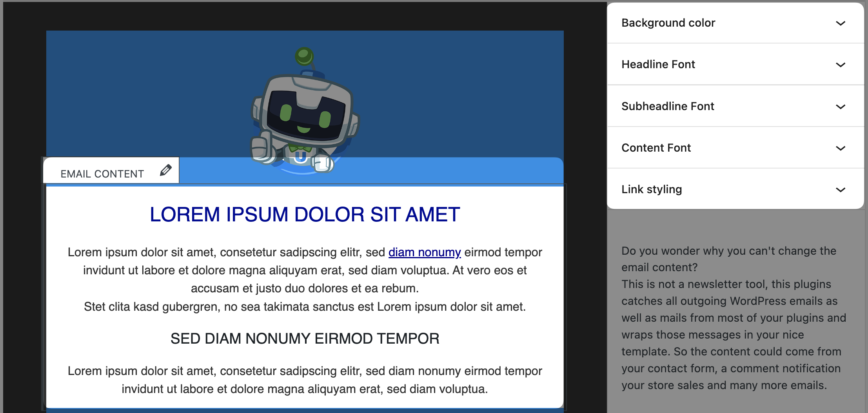Select the EMAIL CONTENT label tab

102,174
